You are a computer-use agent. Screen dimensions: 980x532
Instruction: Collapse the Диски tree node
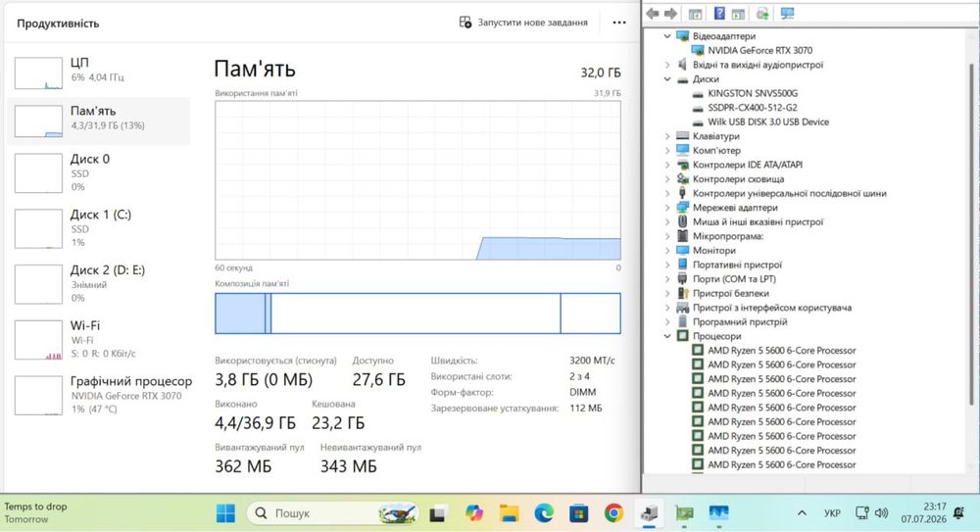coord(666,78)
